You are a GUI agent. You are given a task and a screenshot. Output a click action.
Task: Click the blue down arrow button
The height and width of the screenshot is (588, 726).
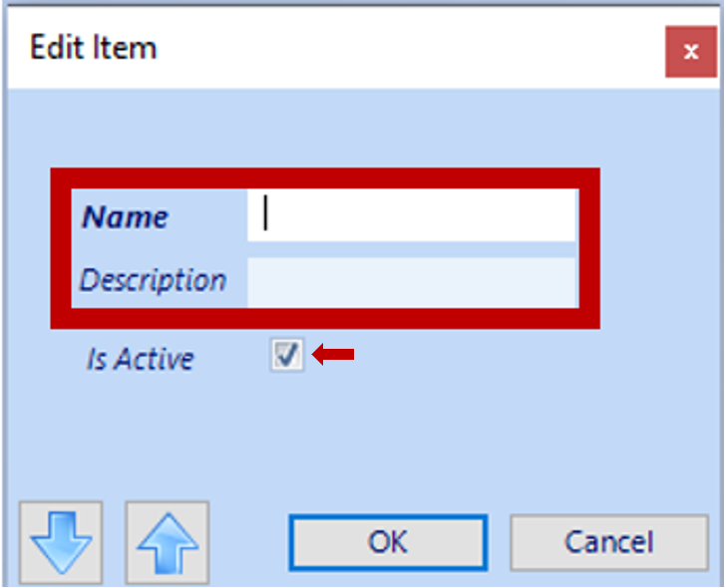click(61, 543)
